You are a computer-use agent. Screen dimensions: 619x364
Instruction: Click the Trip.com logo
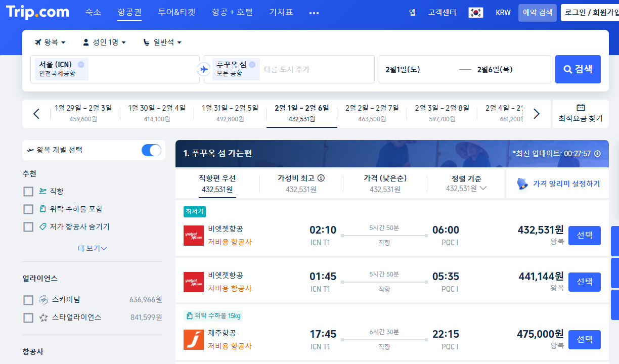[37, 12]
